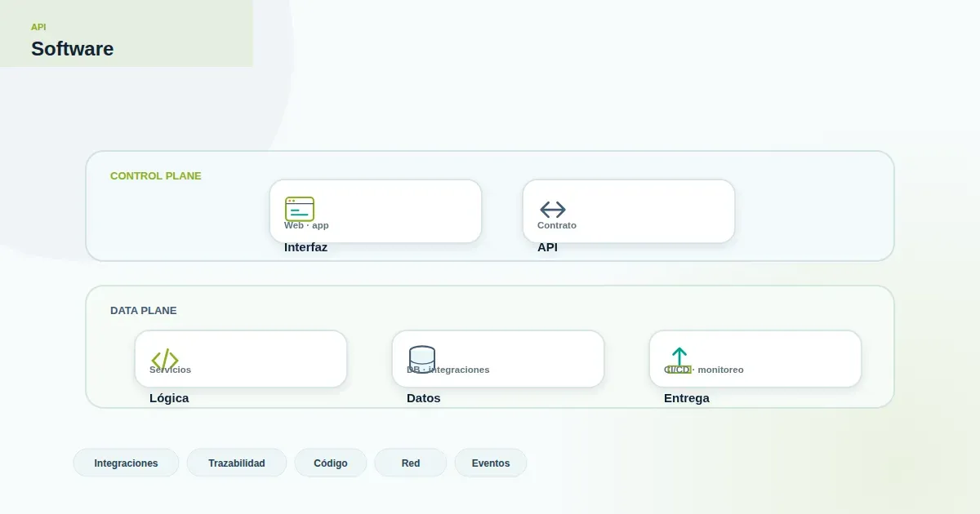Click the Lógica label

point(169,398)
